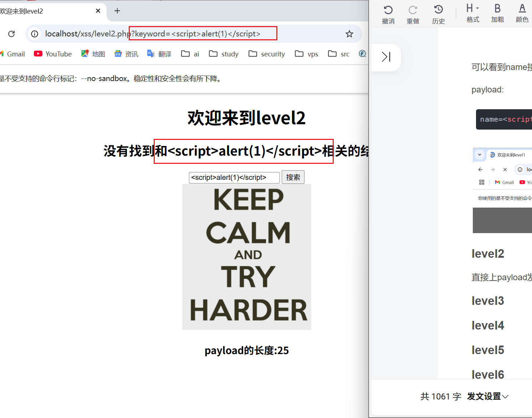Click the payload的长度:25 text
The height and width of the screenshot is (418, 532).
click(247, 351)
